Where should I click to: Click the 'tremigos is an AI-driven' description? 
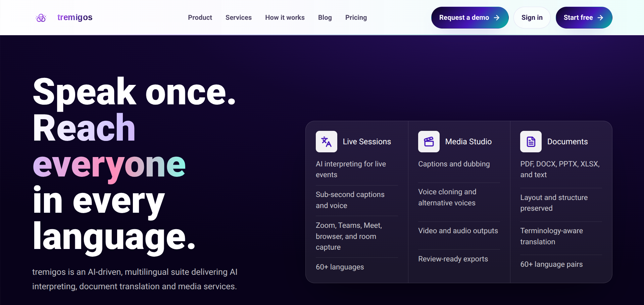[x=135, y=279]
